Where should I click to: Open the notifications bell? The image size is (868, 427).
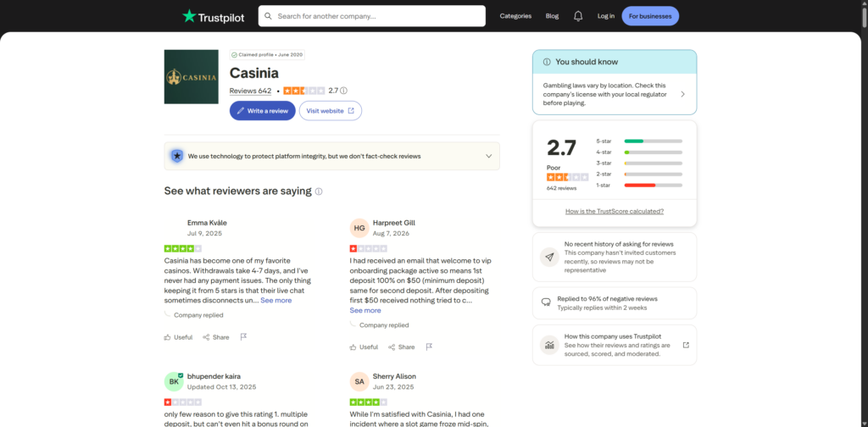(x=578, y=16)
